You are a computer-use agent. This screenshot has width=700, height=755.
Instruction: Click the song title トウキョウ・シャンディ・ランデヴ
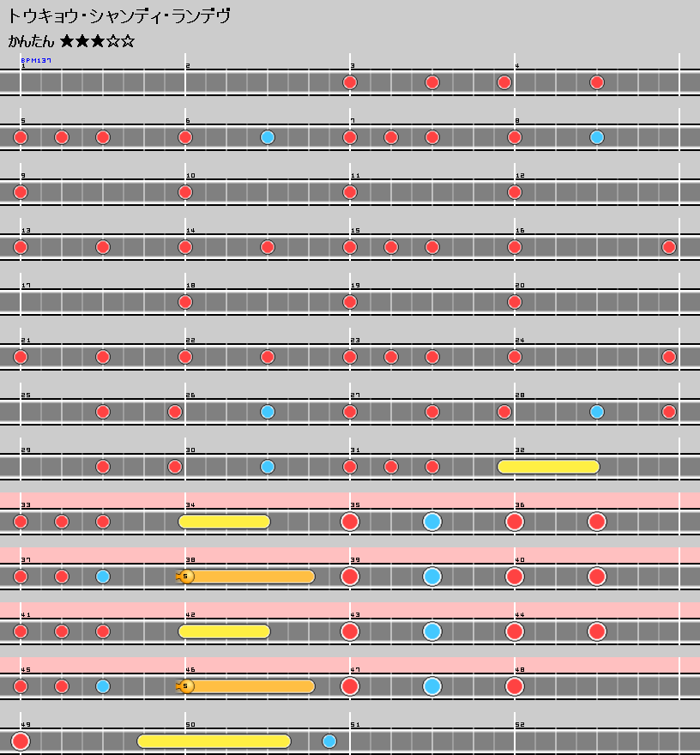(119, 16)
